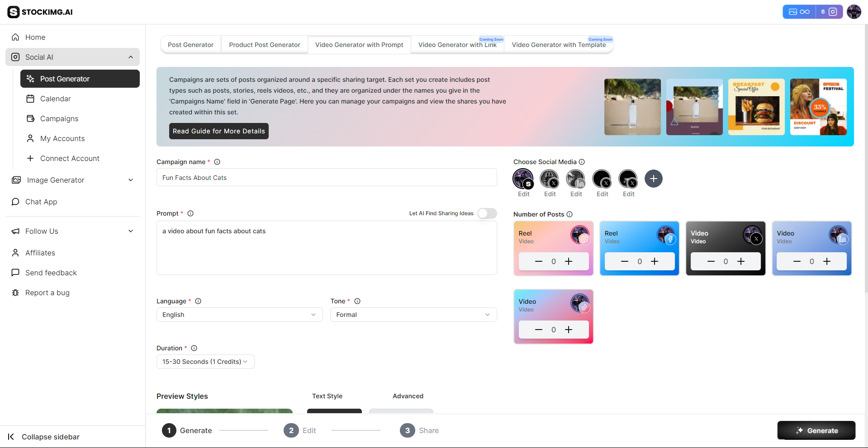Screen dimensions: 868x448
Task: Click the Read Guide for More Details button
Action: coord(218,131)
